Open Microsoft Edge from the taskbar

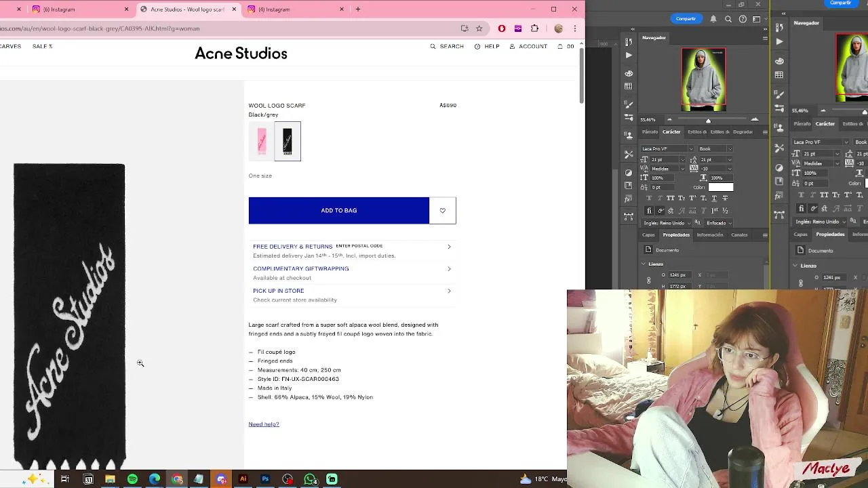click(x=155, y=479)
